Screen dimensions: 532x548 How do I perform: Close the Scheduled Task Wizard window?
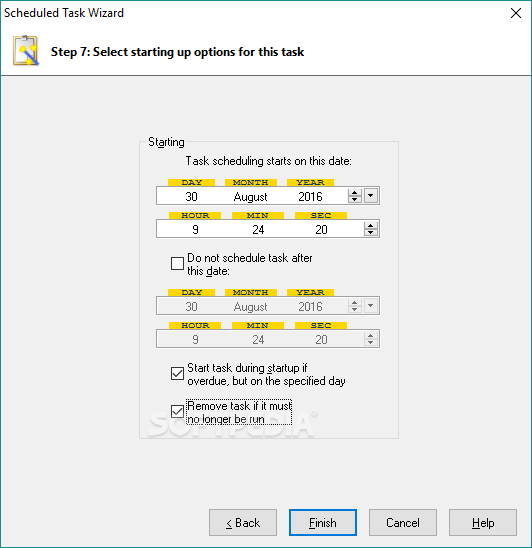[516, 13]
